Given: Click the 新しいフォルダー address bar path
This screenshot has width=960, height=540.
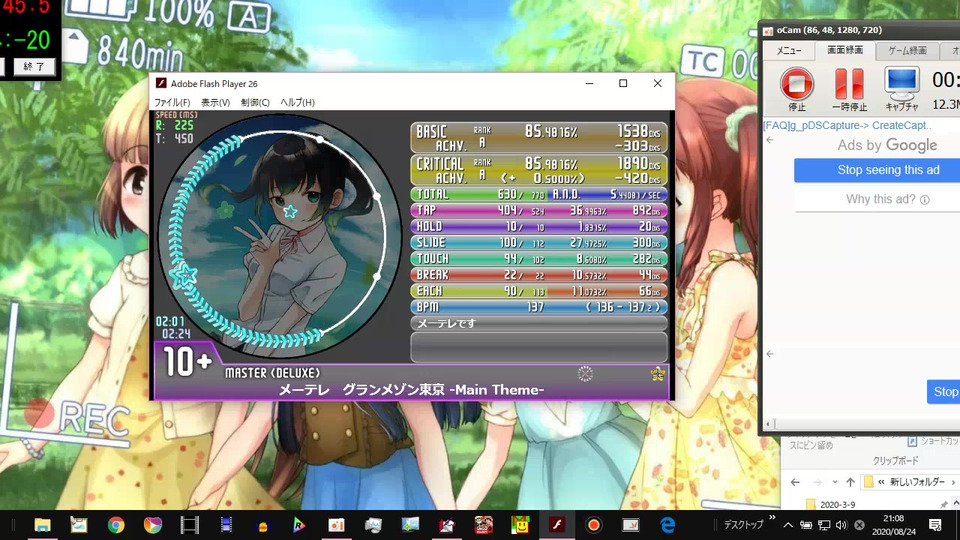Looking at the screenshot, I should click(917, 482).
